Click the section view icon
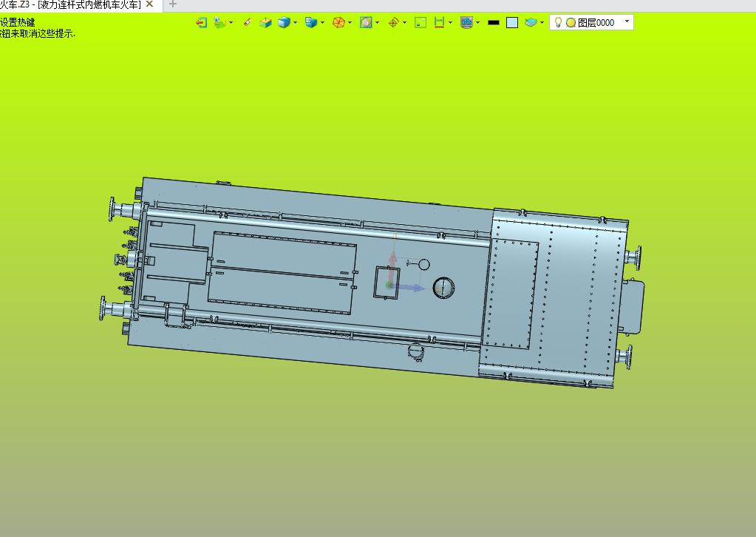Screen dimensions: 756x537 (x=366, y=23)
